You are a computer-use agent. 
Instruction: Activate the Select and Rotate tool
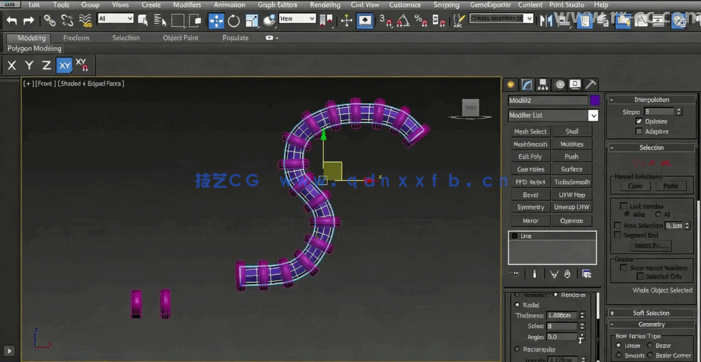point(234,21)
